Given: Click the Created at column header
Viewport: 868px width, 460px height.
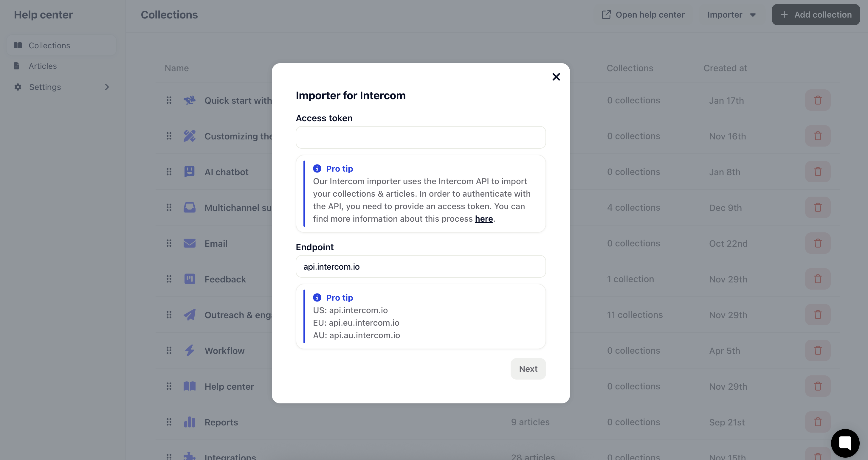Looking at the screenshot, I should 725,68.
